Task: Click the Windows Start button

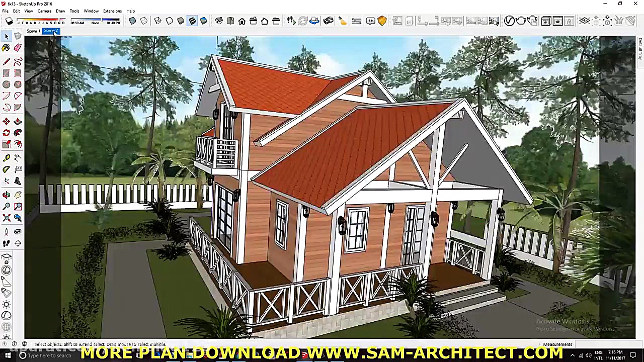Action: pyautogui.click(x=9, y=355)
